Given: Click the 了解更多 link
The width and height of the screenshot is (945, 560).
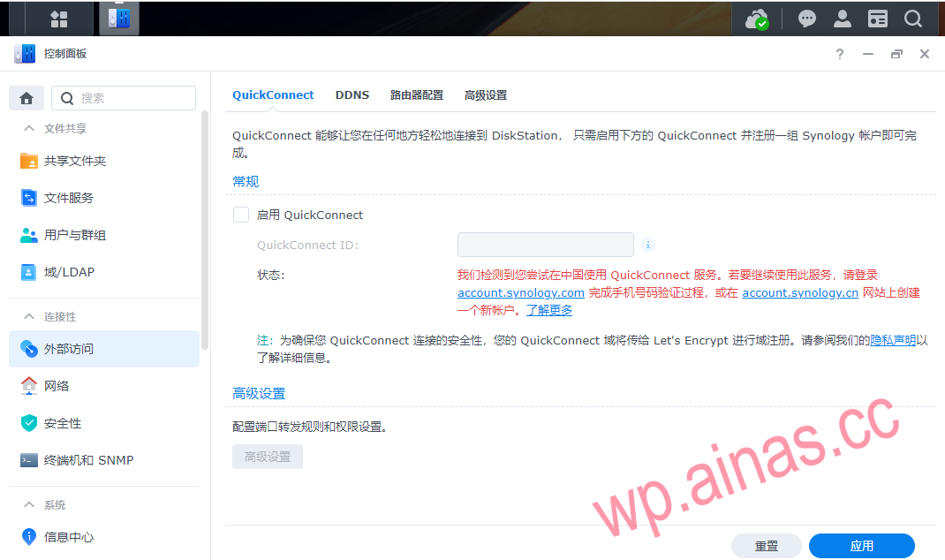Looking at the screenshot, I should [x=549, y=310].
